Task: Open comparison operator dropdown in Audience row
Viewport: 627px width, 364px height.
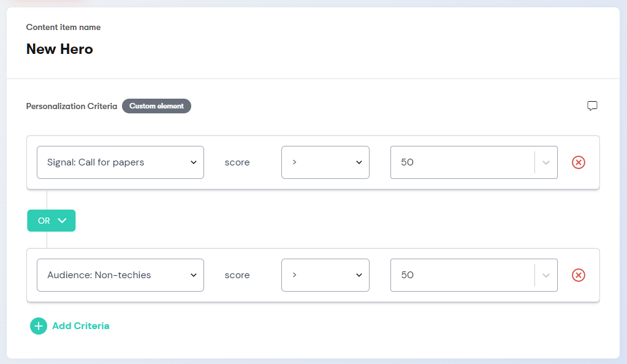Action: point(325,275)
